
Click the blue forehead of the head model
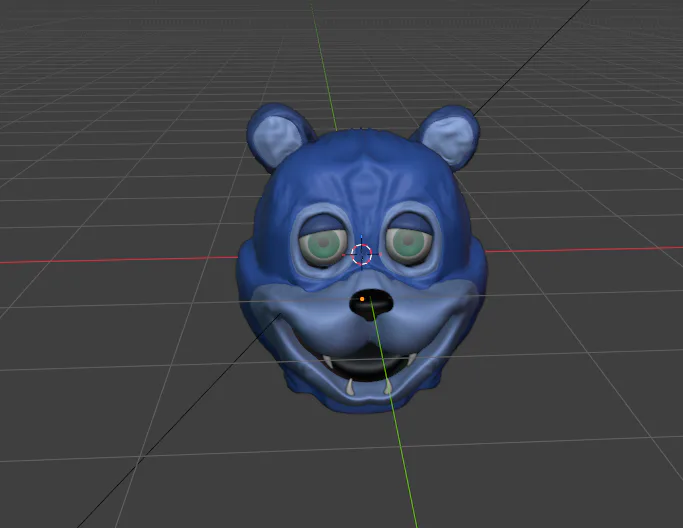pos(364,174)
